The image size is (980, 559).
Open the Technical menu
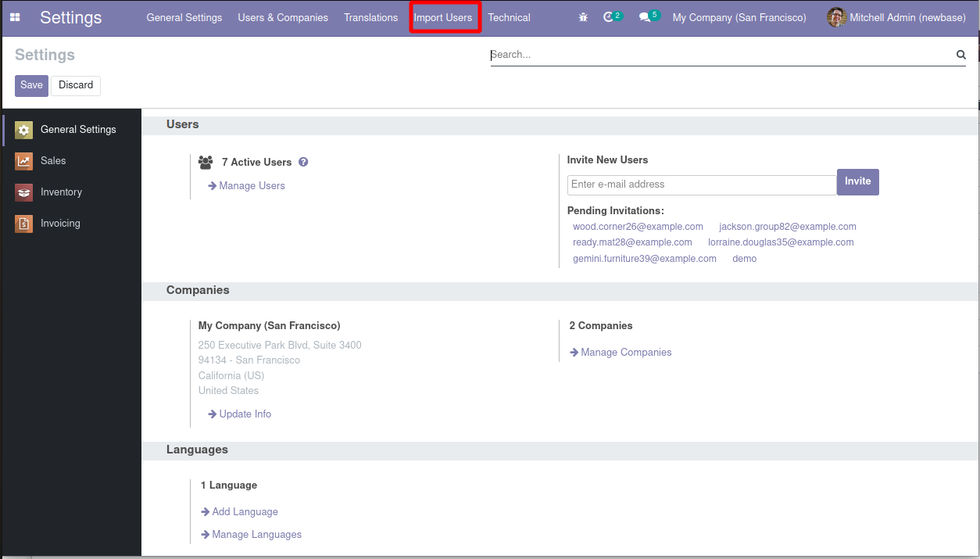click(x=509, y=17)
